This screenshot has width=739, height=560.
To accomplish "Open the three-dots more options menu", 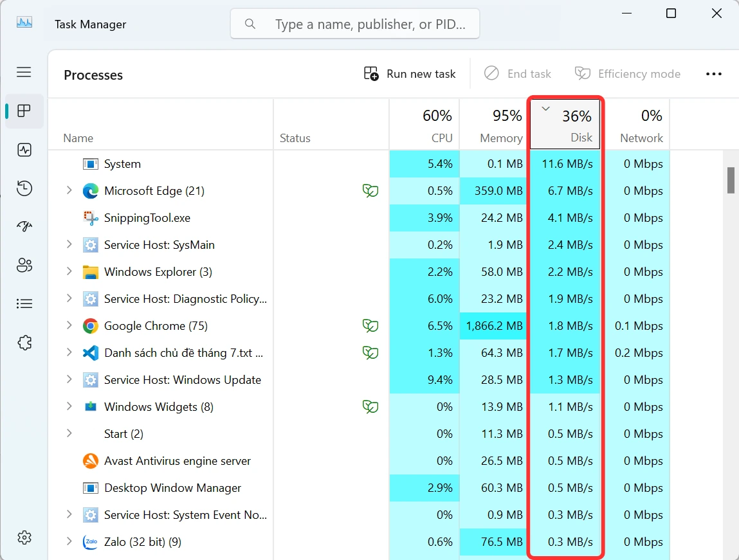I will coord(713,74).
